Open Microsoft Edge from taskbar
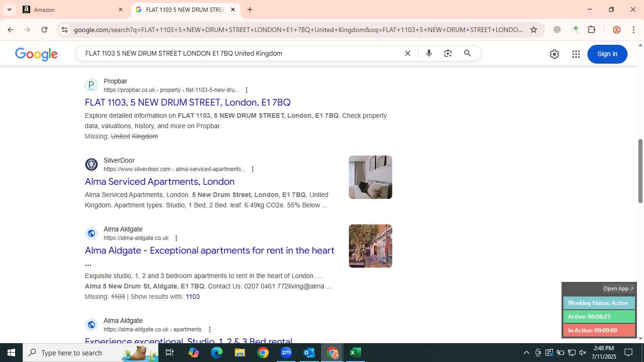Viewport: 644px width, 362px height. pos(216,353)
